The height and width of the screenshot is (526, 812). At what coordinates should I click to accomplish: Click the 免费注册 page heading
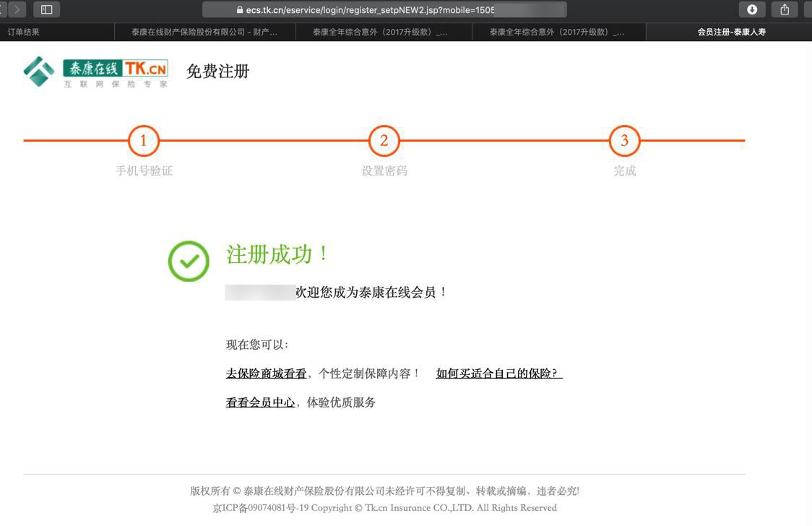coord(218,71)
